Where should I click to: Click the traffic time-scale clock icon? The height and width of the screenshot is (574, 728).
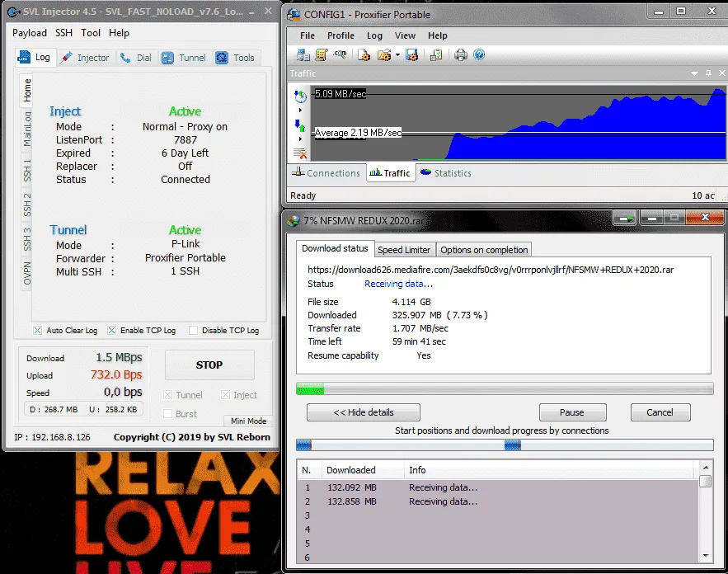[300, 96]
